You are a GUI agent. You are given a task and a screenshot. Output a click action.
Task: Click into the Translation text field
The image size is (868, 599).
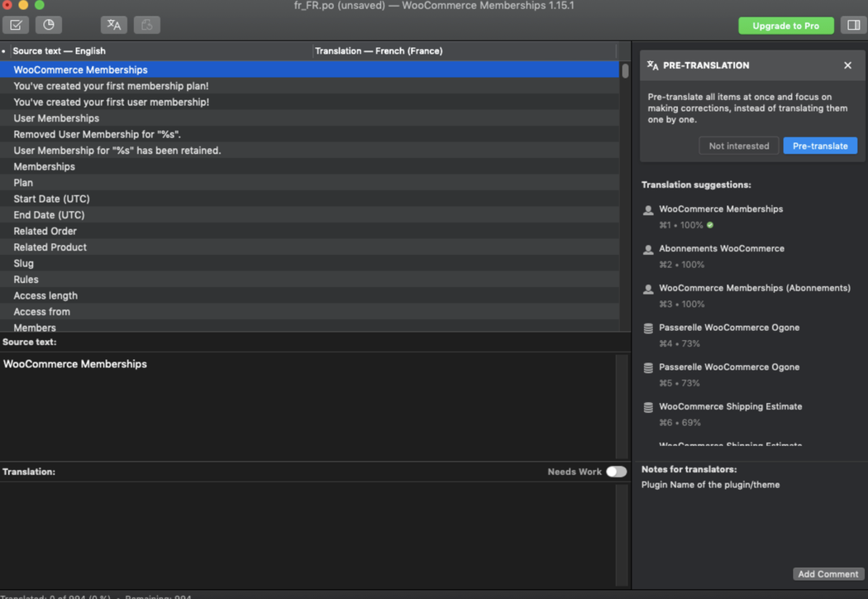point(308,534)
